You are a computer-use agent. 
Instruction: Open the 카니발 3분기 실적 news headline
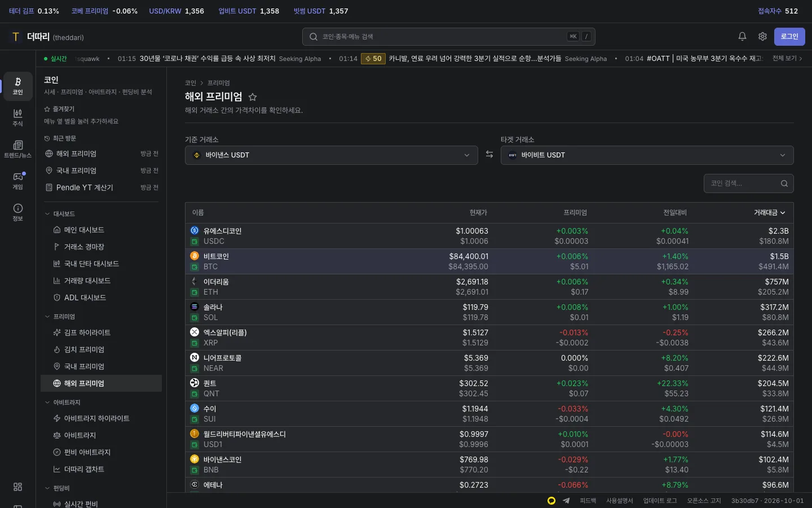[x=475, y=58]
